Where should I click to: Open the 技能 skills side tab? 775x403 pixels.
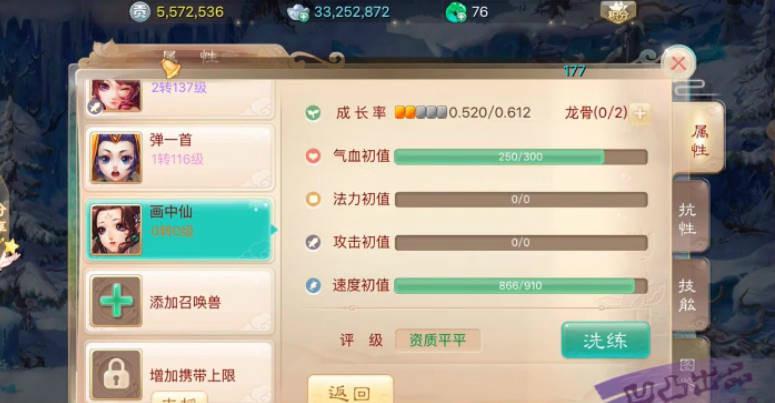click(x=688, y=295)
